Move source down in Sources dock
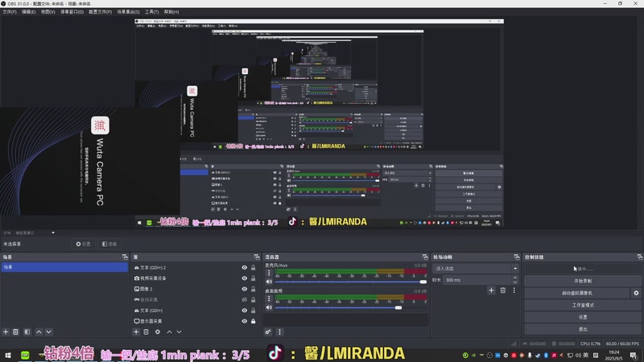 pos(179,331)
